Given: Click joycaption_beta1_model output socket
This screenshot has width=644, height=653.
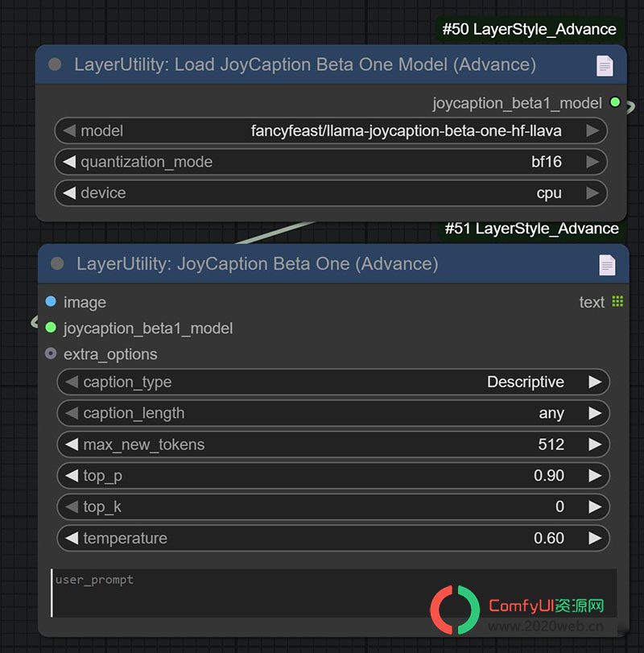Looking at the screenshot, I should (x=615, y=102).
